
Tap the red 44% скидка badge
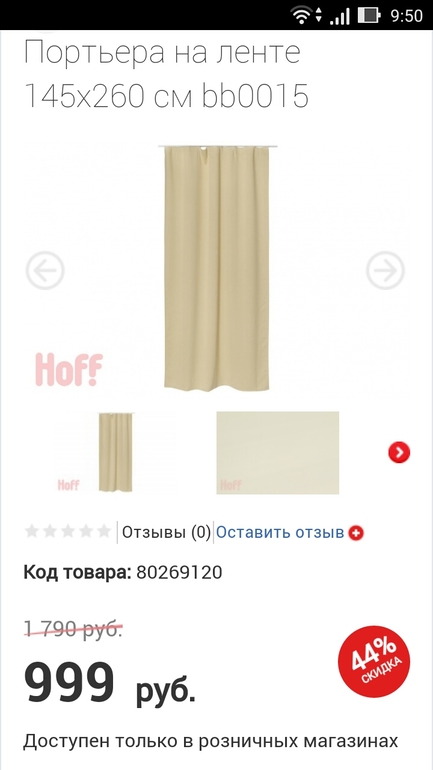point(374,661)
